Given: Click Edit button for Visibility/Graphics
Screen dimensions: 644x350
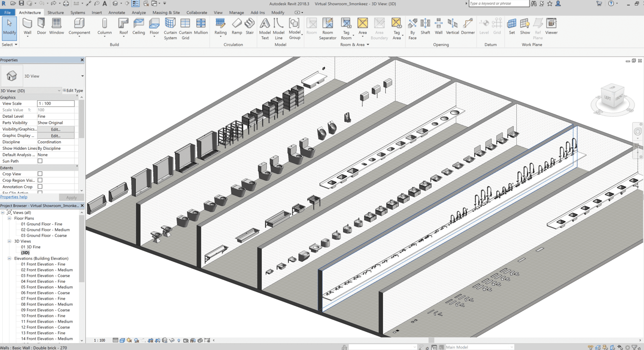Looking at the screenshot, I should [x=56, y=129].
